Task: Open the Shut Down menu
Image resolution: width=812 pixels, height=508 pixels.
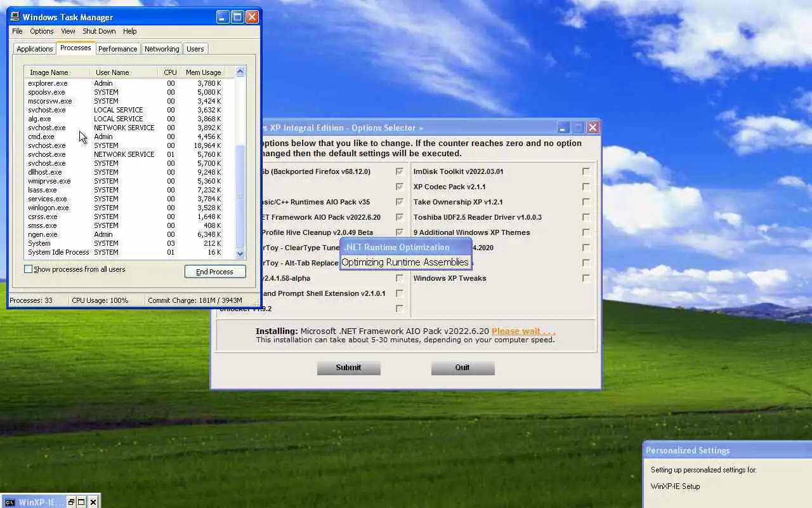Action: pos(99,31)
